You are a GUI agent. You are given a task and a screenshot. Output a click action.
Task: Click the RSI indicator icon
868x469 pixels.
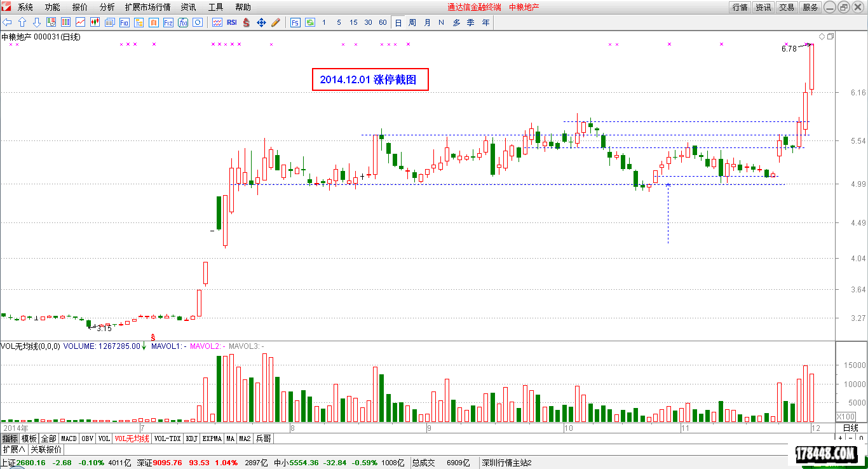(x=232, y=22)
